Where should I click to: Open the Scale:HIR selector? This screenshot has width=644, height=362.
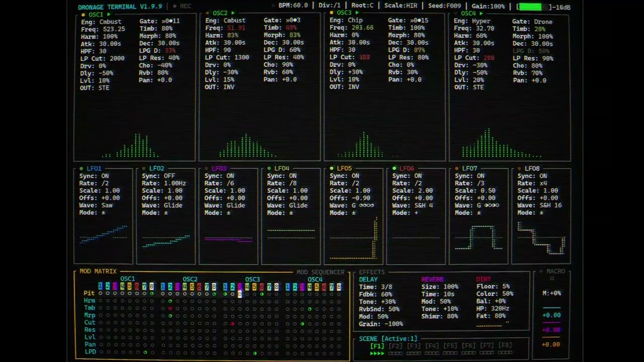click(x=400, y=6)
